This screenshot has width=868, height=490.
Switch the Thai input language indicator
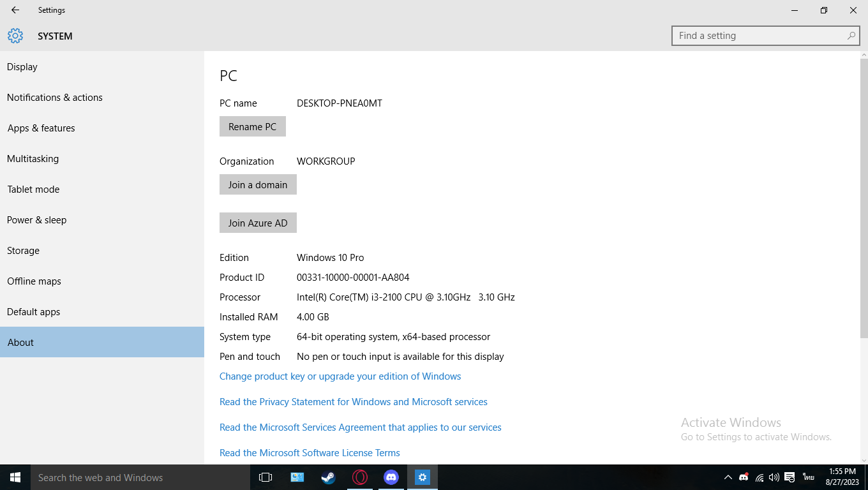pos(809,477)
